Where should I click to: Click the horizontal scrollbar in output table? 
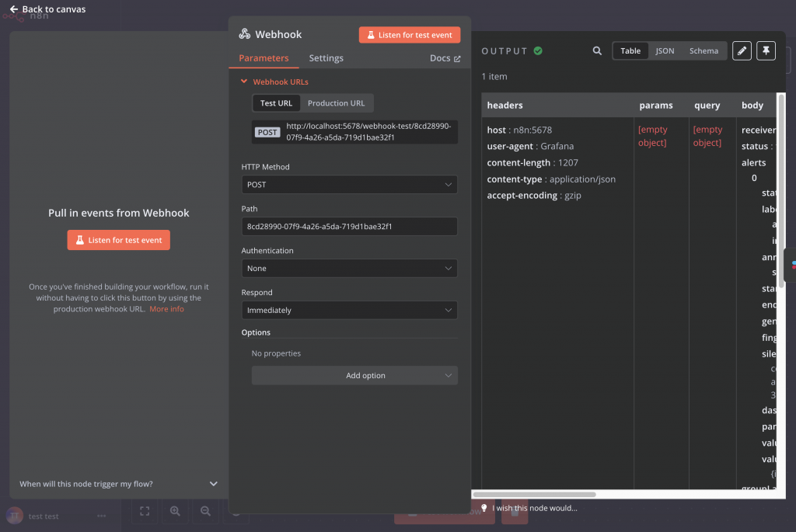(x=535, y=495)
